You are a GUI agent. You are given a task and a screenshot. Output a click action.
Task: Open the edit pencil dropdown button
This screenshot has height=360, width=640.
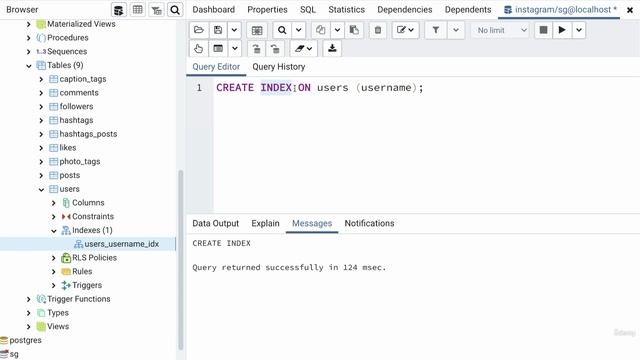click(x=405, y=30)
